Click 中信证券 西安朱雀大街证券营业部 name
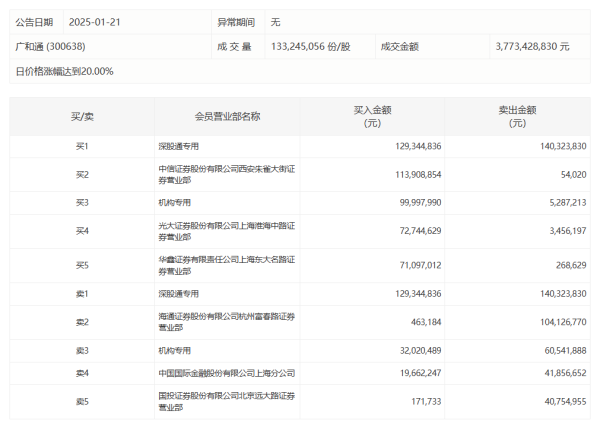The width and height of the screenshot is (600, 430). (227, 174)
